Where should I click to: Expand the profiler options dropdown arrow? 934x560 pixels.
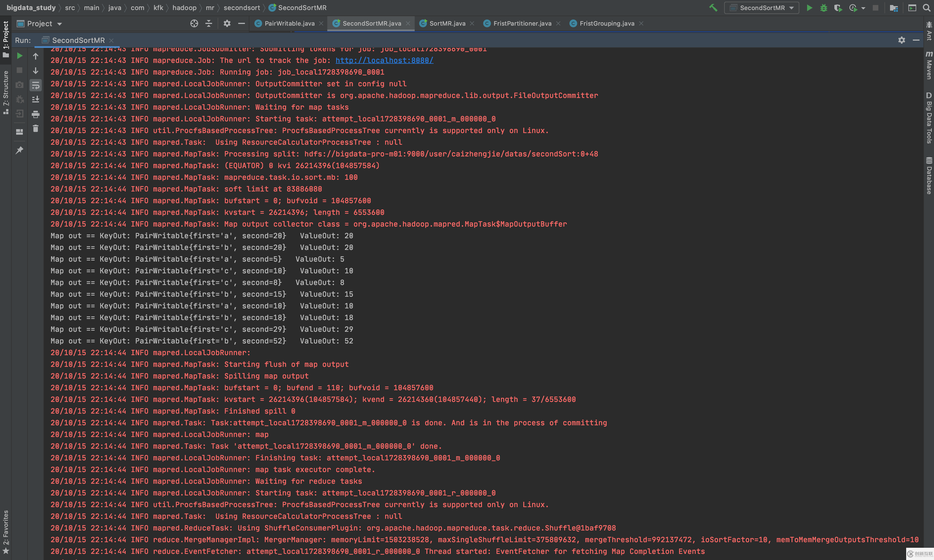click(x=864, y=8)
